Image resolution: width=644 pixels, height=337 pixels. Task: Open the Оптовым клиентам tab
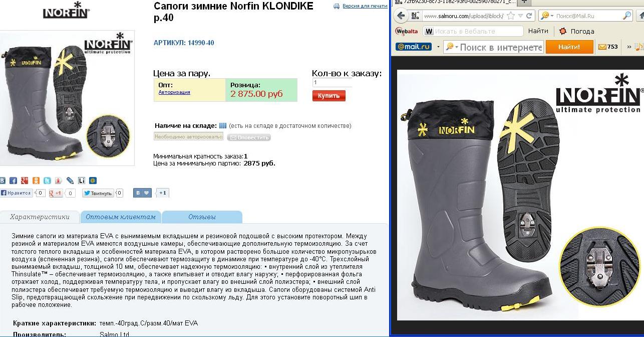pos(121,217)
